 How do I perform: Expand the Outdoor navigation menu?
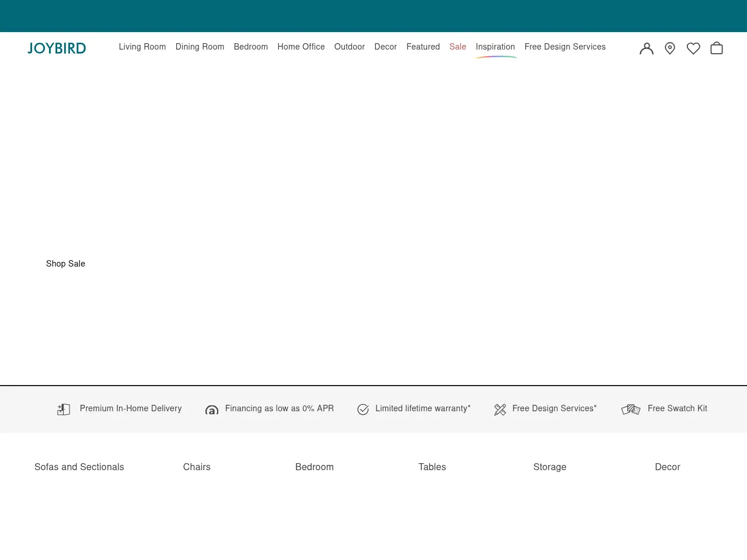click(x=350, y=47)
